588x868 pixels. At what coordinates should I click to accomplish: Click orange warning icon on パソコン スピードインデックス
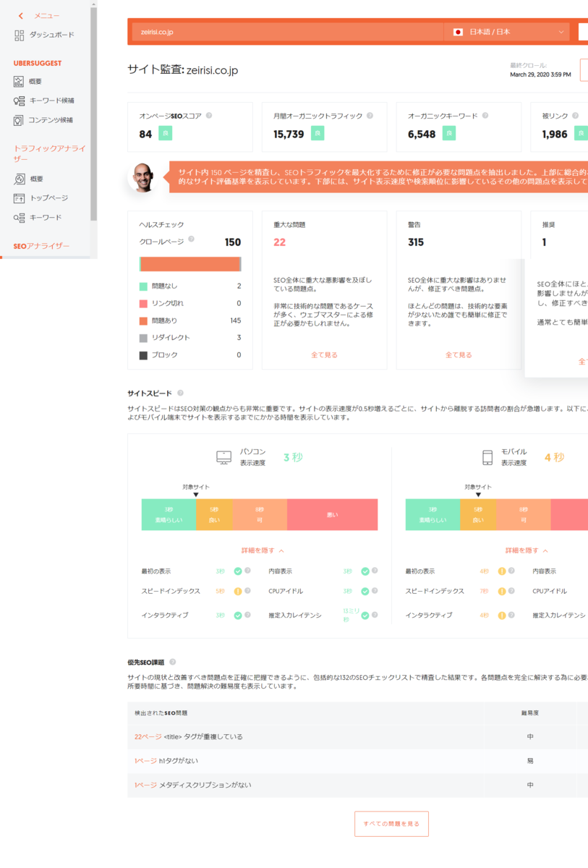click(x=237, y=591)
